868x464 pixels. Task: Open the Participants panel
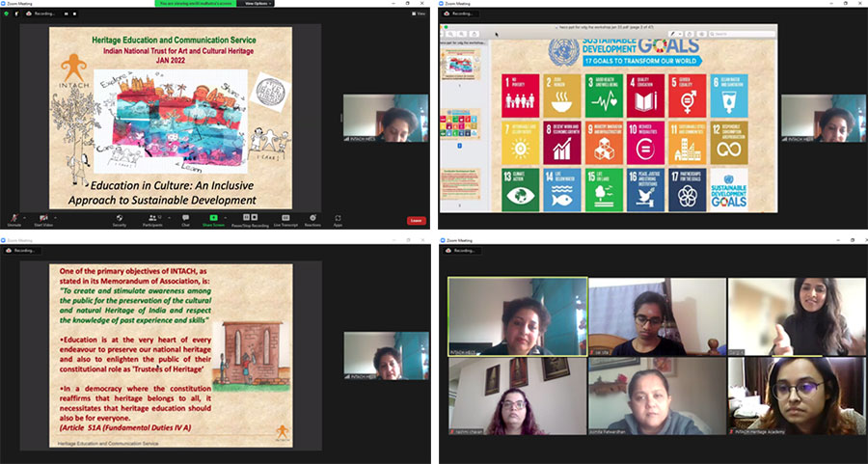tap(152, 220)
